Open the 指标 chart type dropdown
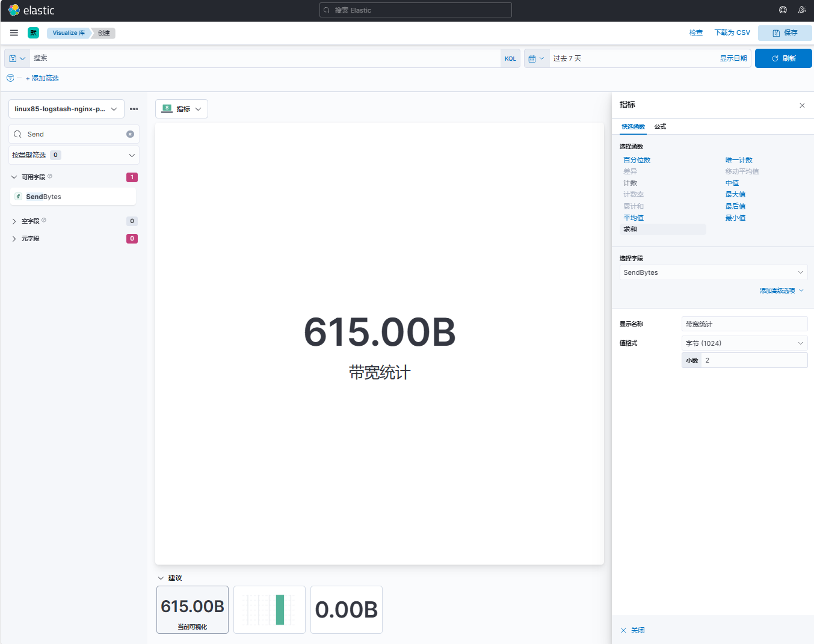The width and height of the screenshot is (814, 644). click(x=182, y=109)
